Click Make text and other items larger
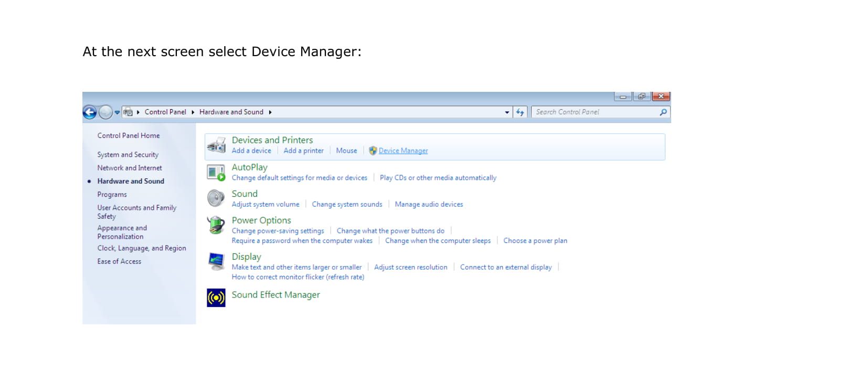Screen dimensions: 868x383 (297, 267)
